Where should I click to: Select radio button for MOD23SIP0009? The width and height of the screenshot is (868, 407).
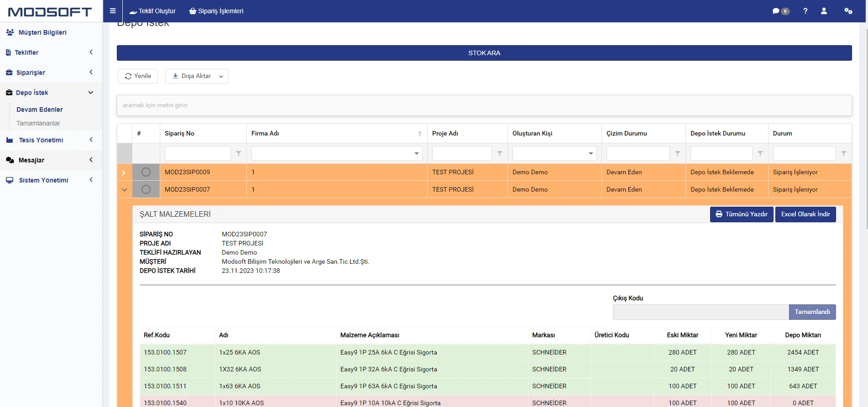(x=146, y=172)
